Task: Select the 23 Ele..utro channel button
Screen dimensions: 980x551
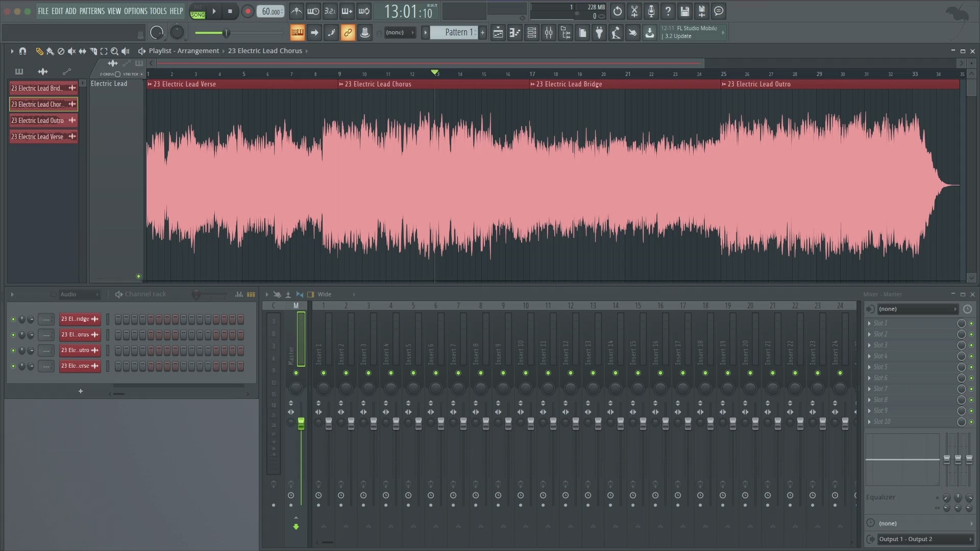Action: 80,350
